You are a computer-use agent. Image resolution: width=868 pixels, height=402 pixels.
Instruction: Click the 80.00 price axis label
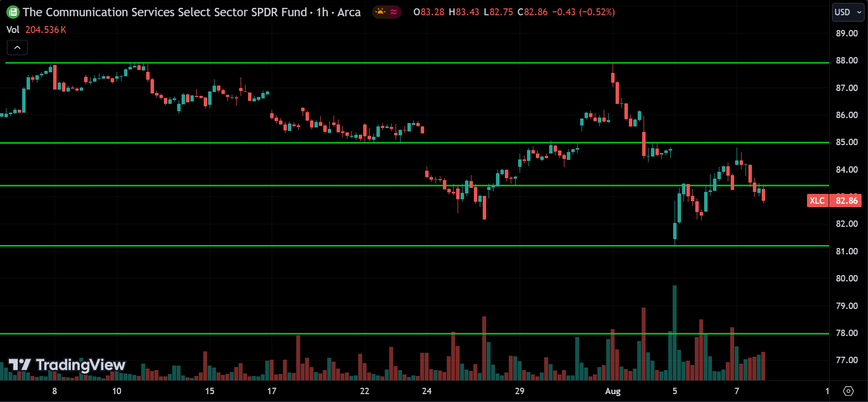[x=847, y=278]
